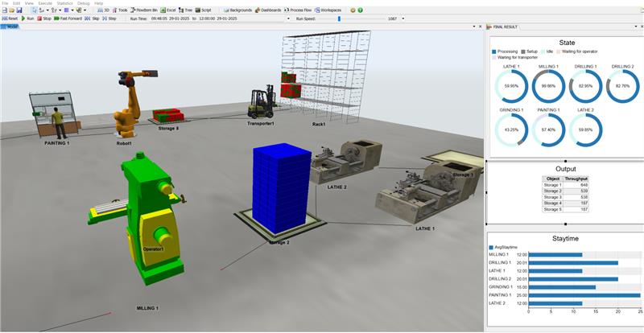Expand the Run Time dropdown arrow
644x333 pixels.
pyautogui.click(x=289, y=18)
